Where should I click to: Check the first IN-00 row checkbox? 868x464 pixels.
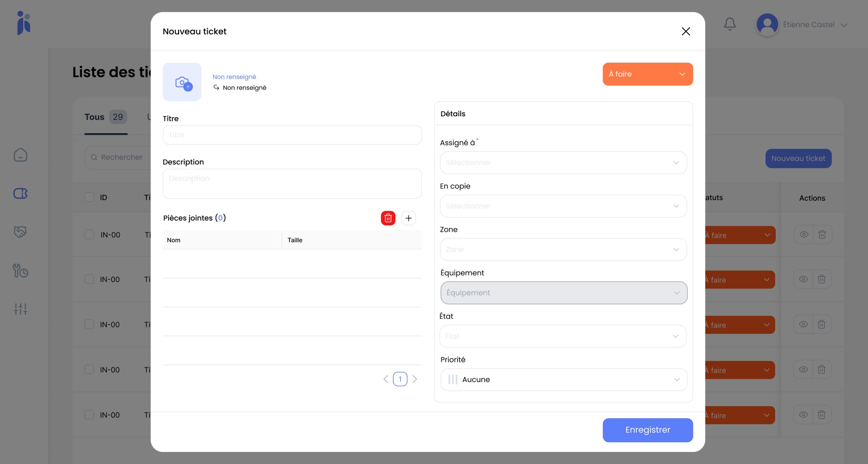pos(89,235)
